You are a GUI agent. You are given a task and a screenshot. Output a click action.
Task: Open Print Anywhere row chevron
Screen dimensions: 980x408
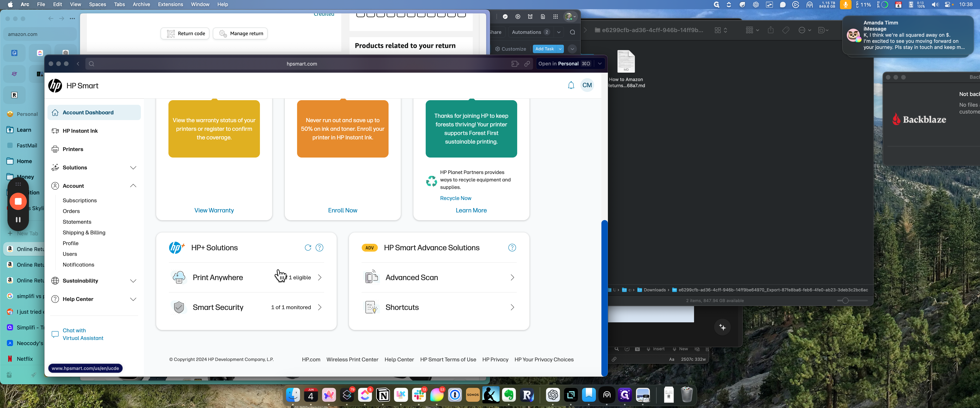pyautogui.click(x=320, y=277)
